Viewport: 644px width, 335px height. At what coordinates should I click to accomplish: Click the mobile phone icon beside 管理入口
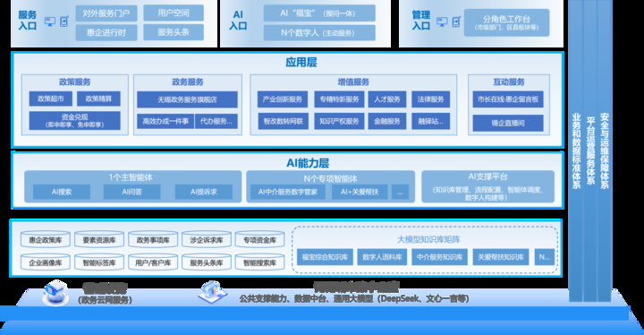tap(456, 21)
